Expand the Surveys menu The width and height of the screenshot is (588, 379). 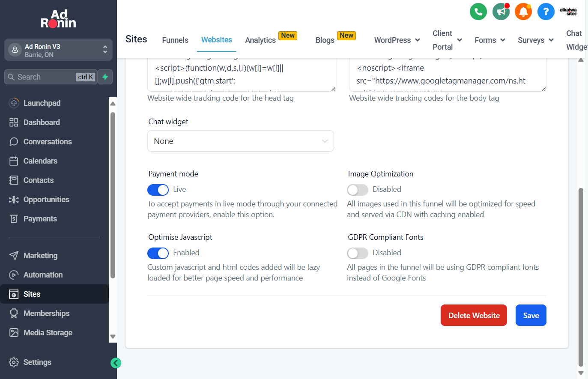(536, 40)
